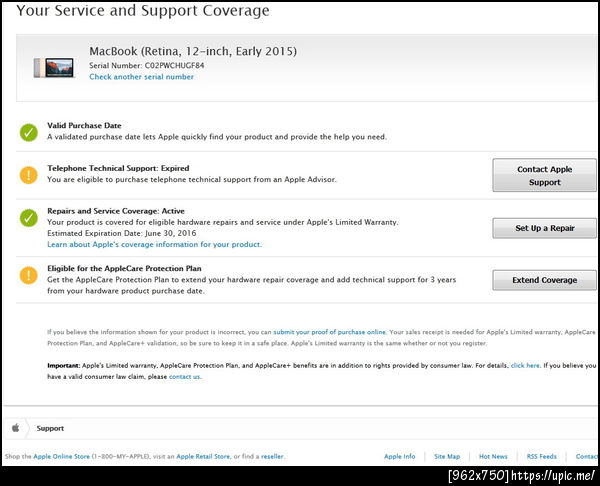Open Check another serial number link
600x486 pixels.
pyautogui.click(x=142, y=77)
